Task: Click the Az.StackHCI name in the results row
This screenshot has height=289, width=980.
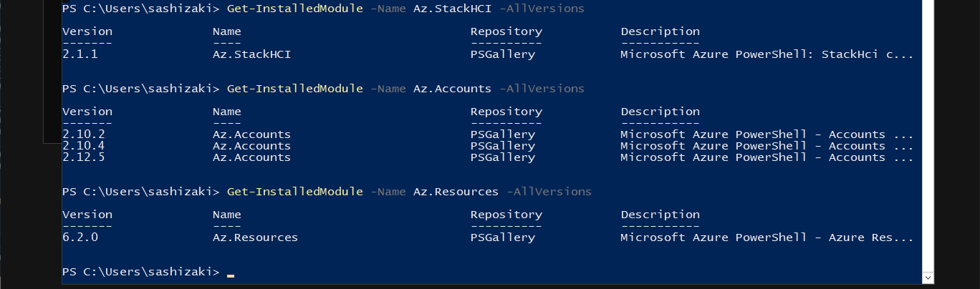Action: (251, 54)
